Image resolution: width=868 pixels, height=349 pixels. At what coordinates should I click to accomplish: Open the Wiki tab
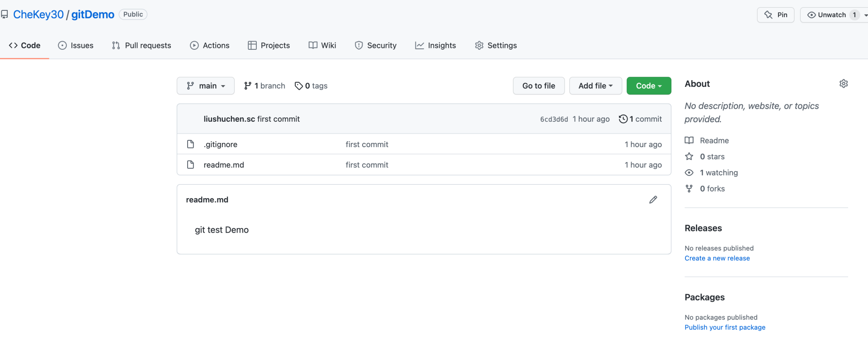point(322,45)
